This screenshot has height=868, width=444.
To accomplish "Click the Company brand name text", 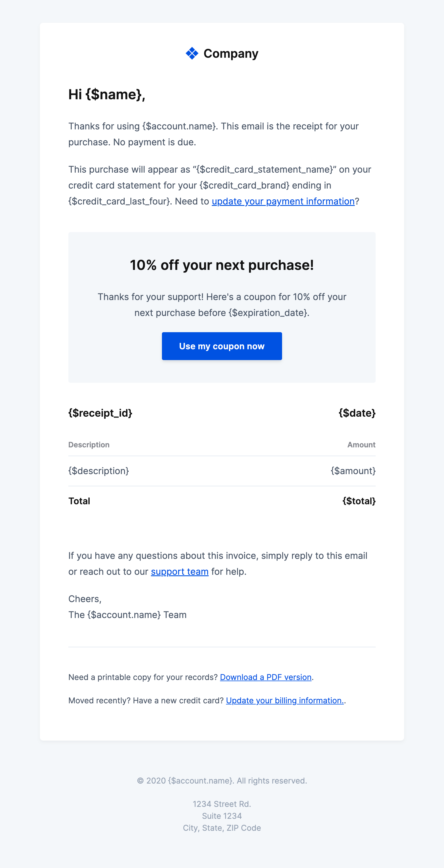I will (x=231, y=53).
